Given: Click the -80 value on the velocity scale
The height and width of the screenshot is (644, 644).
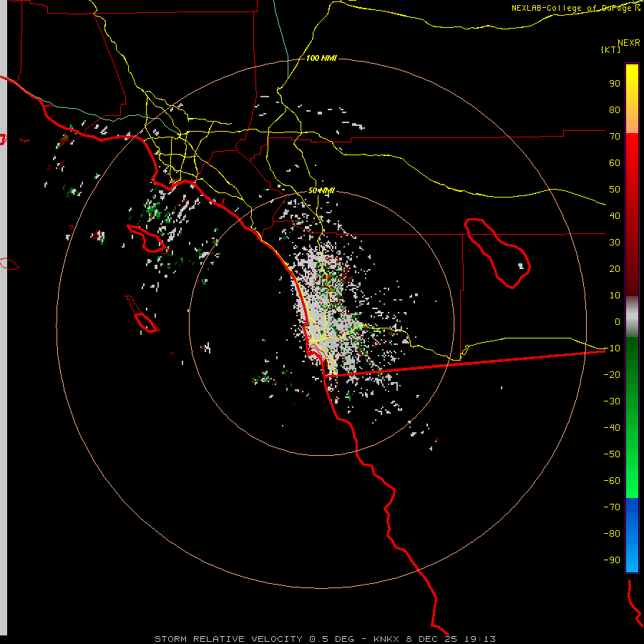Looking at the screenshot, I should pos(612,534).
